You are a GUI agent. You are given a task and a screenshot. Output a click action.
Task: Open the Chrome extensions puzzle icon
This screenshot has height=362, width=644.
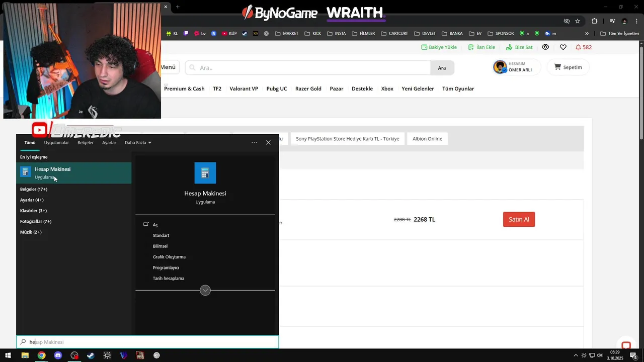595,21
